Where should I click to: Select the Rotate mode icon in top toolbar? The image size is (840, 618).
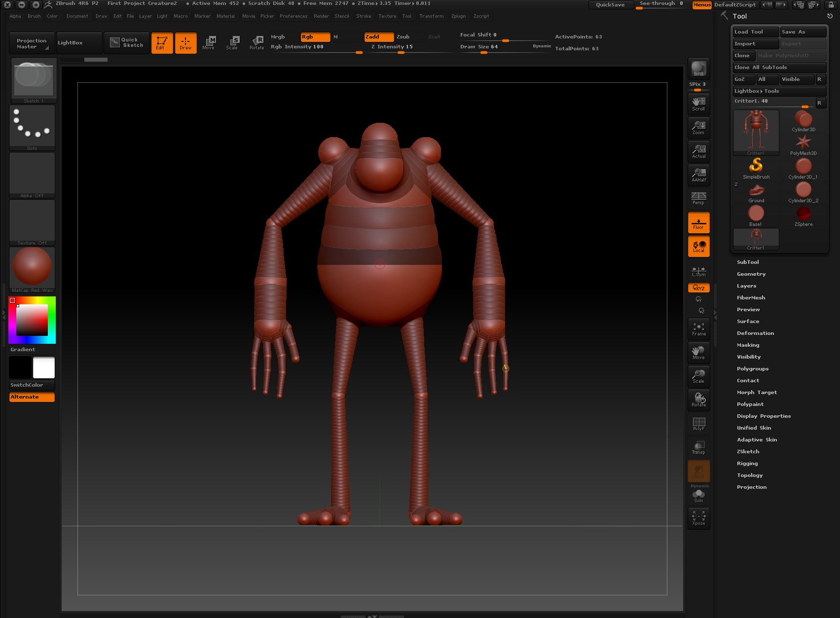point(257,42)
